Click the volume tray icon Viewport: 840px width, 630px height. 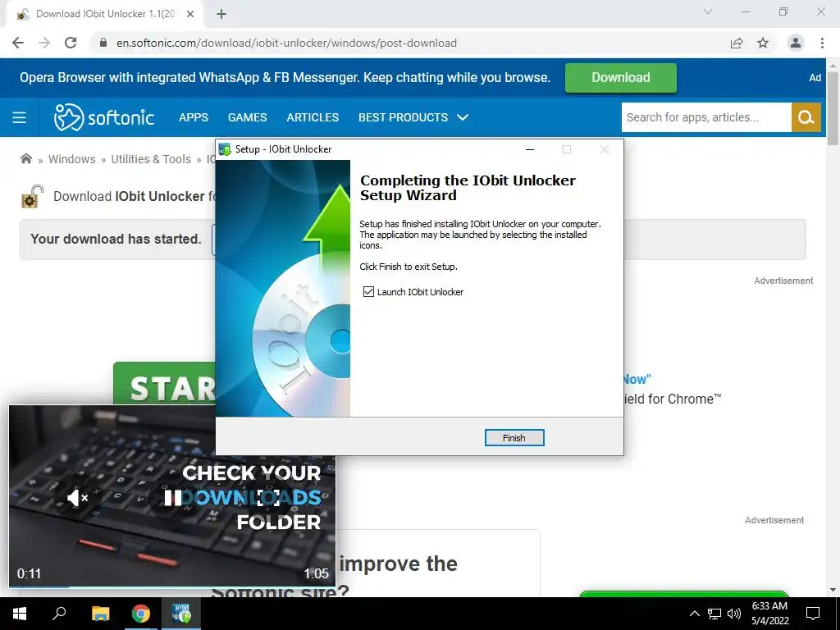(x=734, y=614)
